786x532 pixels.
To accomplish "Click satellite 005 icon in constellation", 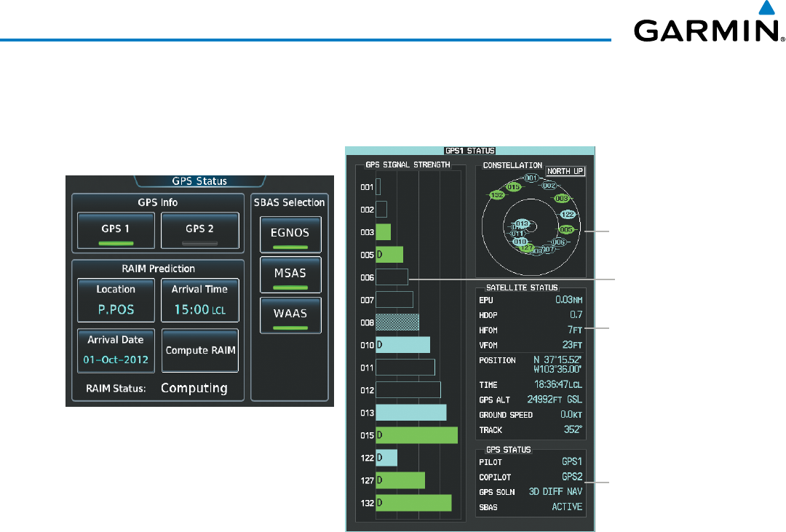I will pyautogui.click(x=566, y=230).
